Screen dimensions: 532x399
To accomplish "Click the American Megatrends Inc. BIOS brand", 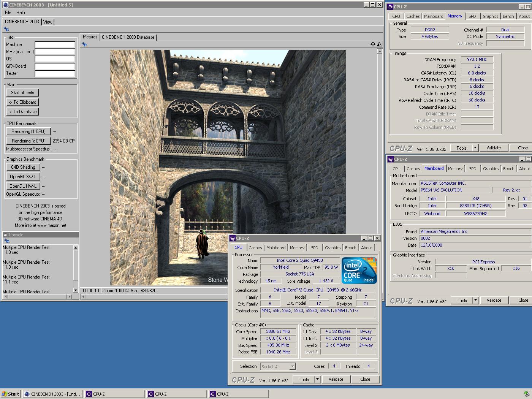I will pos(444,231).
